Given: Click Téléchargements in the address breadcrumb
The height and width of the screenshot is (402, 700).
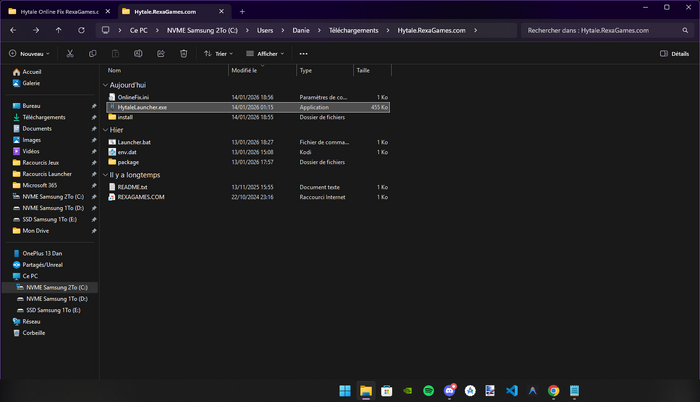Looking at the screenshot, I should (354, 30).
